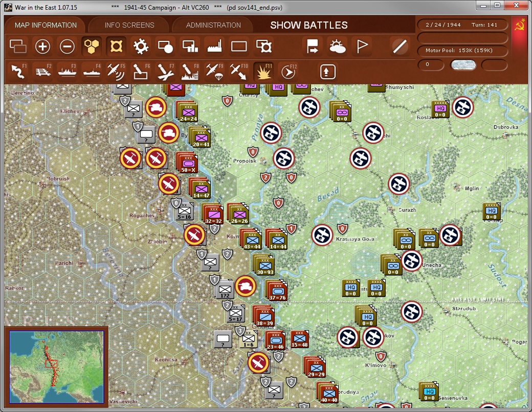Toggle the plain rectangle counter icon
Viewport: 532px width, 412px height.
(x=239, y=47)
